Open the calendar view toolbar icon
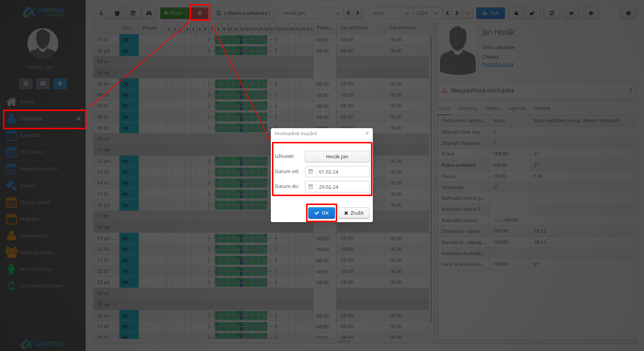 (133, 13)
